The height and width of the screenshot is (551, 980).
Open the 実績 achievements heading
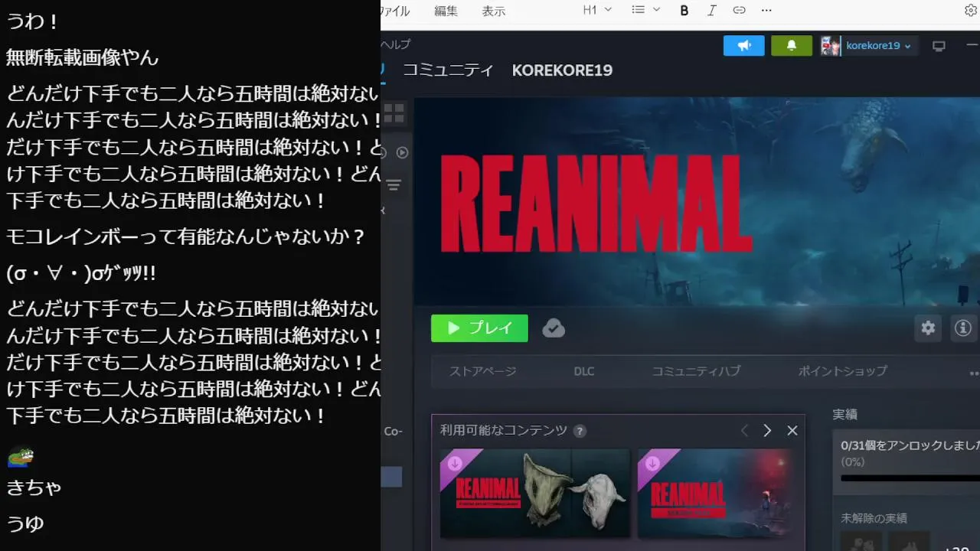[845, 414]
